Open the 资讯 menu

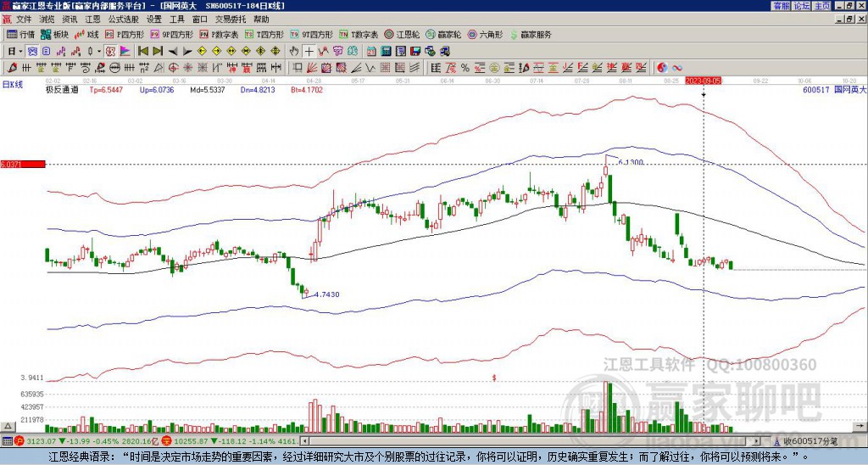(70, 20)
